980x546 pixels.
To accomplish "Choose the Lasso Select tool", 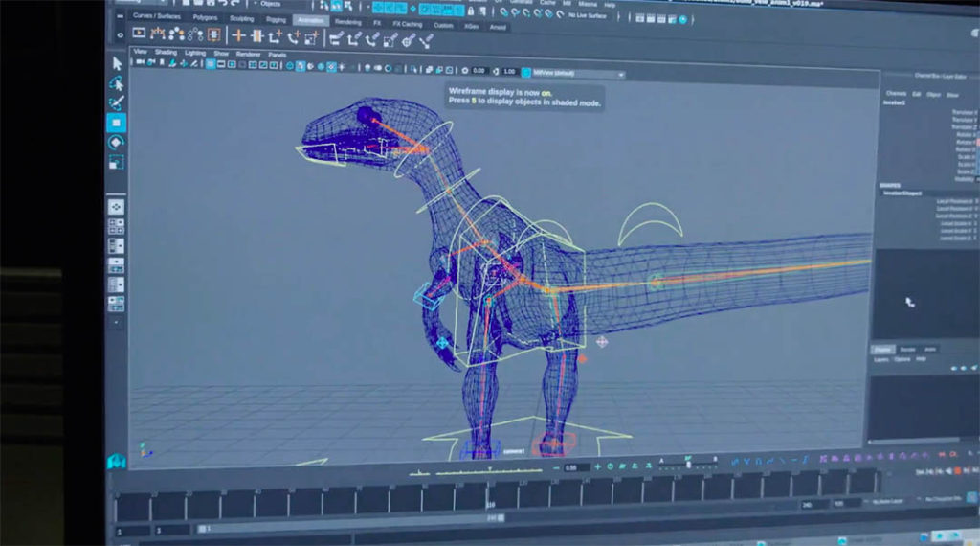I will coord(116,83).
